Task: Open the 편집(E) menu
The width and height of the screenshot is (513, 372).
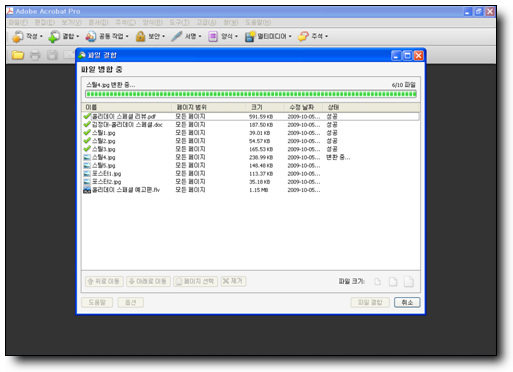Action: coord(45,22)
